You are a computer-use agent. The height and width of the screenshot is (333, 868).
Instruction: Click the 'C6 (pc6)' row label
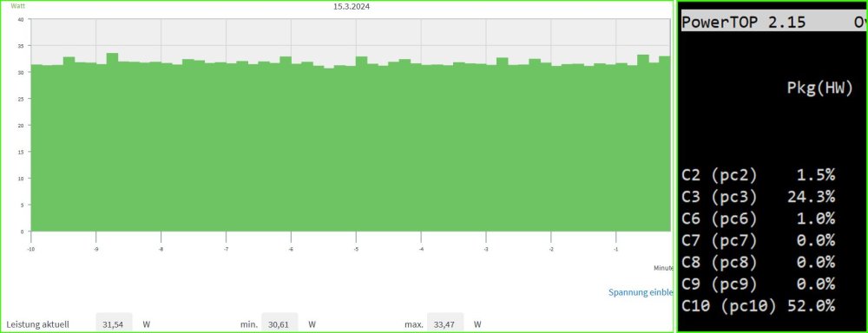point(719,219)
